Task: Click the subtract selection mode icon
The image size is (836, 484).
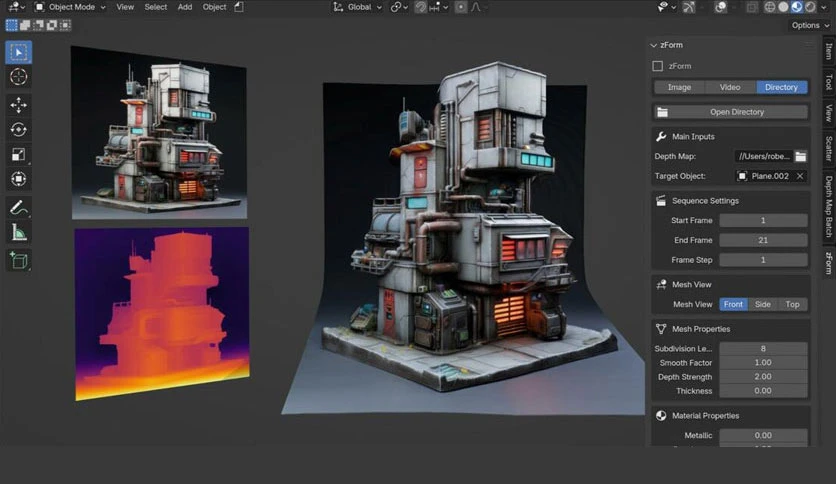Action: click(x=38, y=25)
